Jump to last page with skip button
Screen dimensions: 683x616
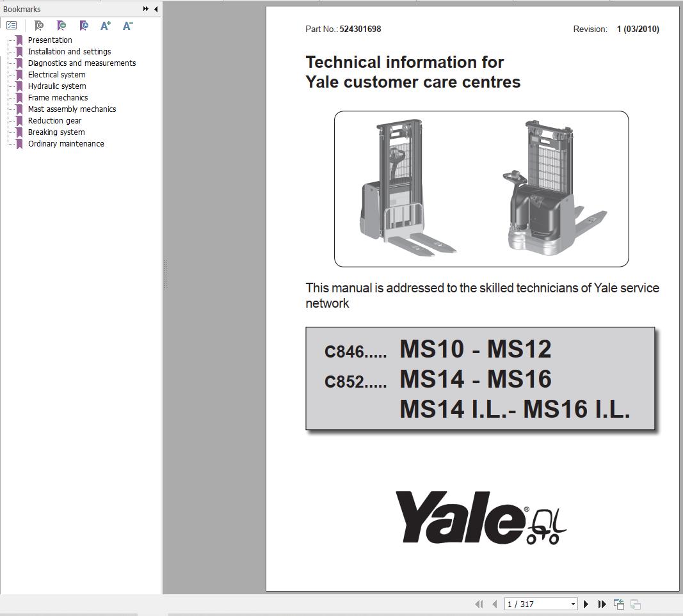click(x=601, y=604)
